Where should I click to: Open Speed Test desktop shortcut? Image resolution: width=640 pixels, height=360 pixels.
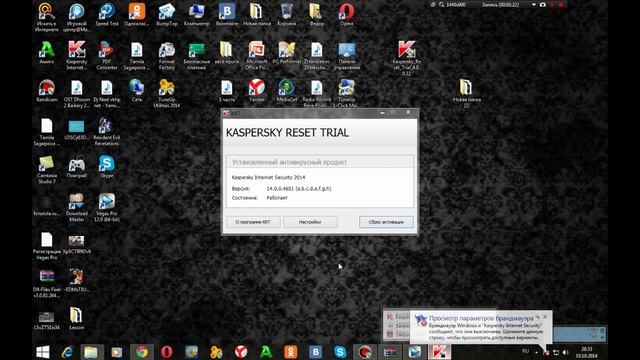(x=107, y=15)
